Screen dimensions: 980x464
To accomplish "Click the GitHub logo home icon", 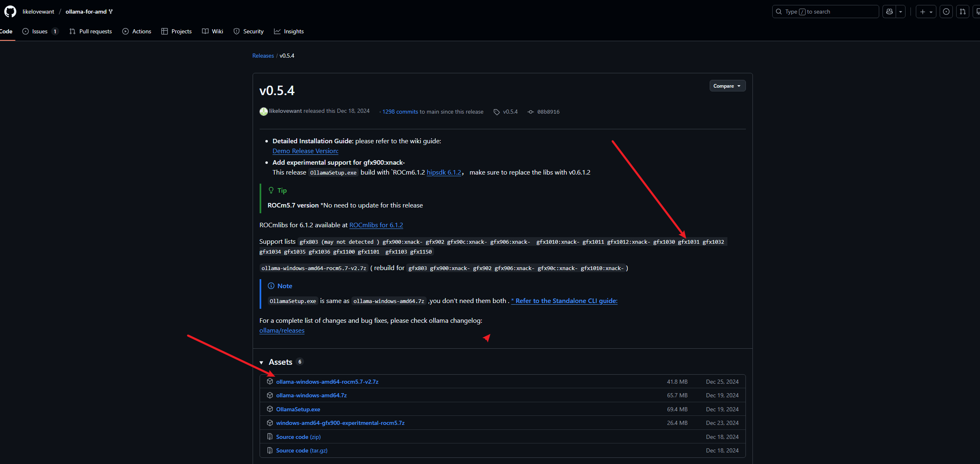I will tap(10, 12).
